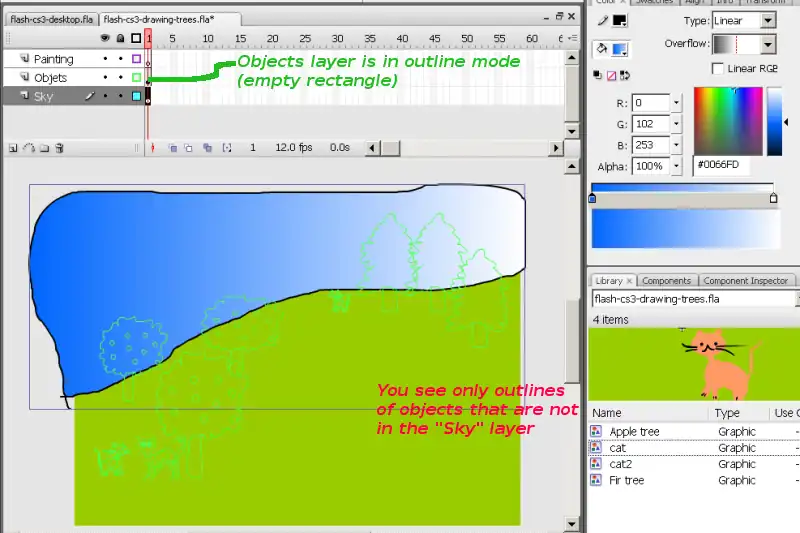800x533 pixels.
Task: Select the stroke color pencil icon
Action: click(x=603, y=21)
